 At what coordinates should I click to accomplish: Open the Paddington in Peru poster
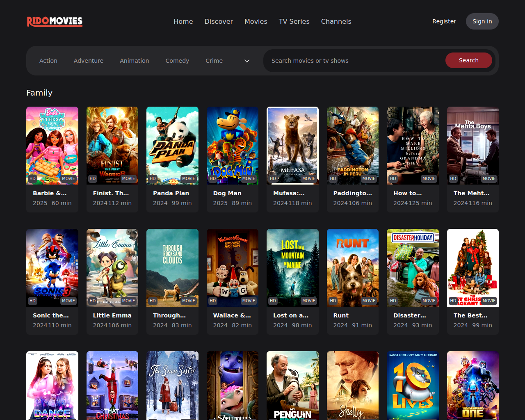coord(353,146)
